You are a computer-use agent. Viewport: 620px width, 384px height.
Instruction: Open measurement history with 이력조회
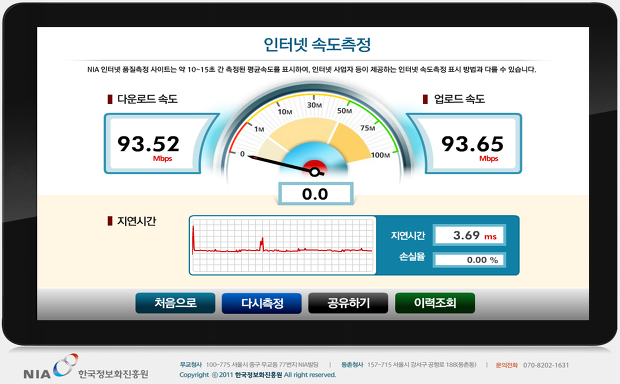pyautogui.click(x=435, y=303)
